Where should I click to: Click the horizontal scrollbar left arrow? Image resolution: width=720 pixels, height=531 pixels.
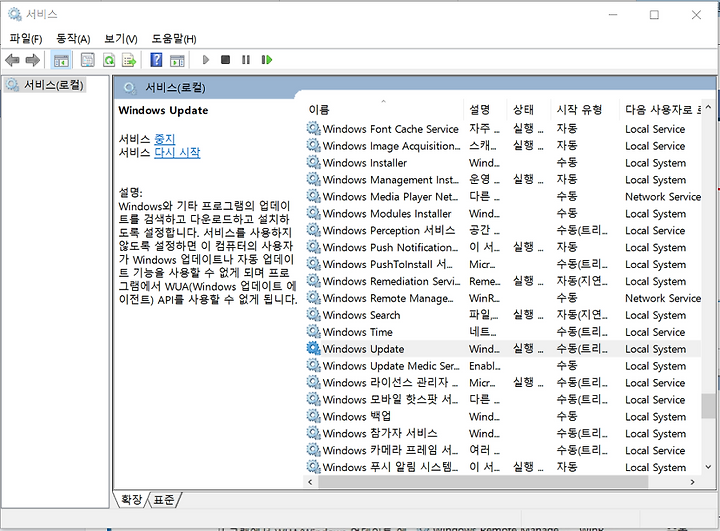click(310, 482)
